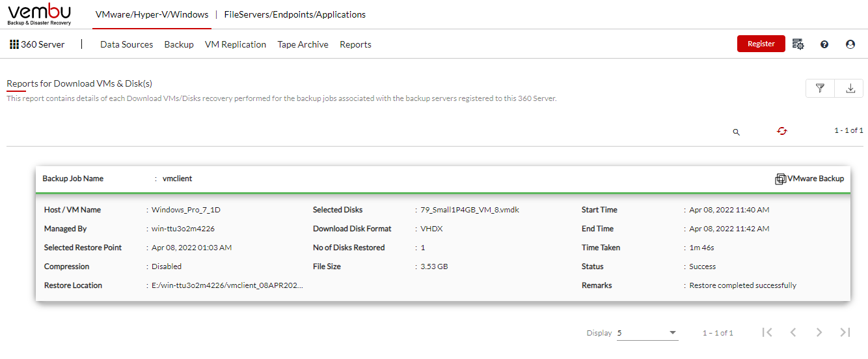Click the filter funnel icon

(x=821, y=89)
